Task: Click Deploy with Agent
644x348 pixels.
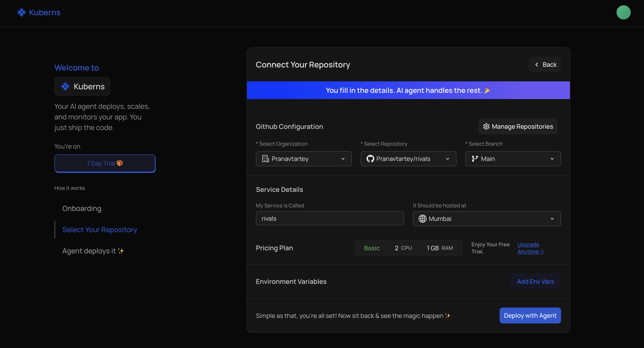Action: tap(530, 315)
